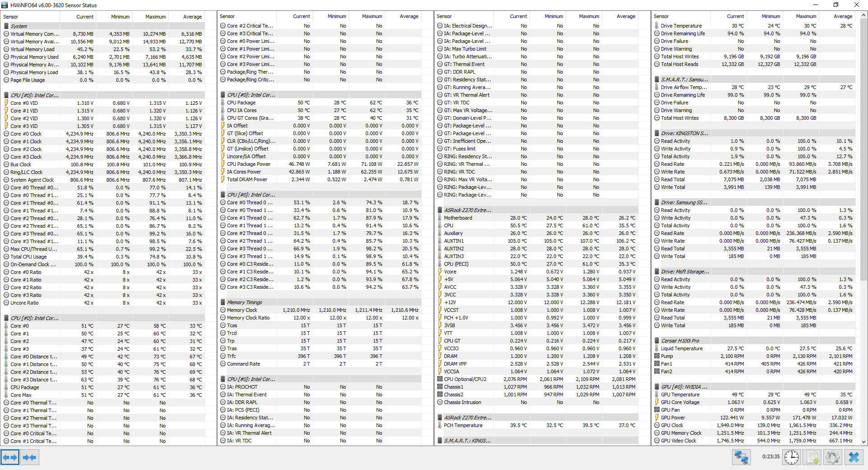Click the fan icon beside Chassis1
868x470 pixels.
(x=440, y=387)
